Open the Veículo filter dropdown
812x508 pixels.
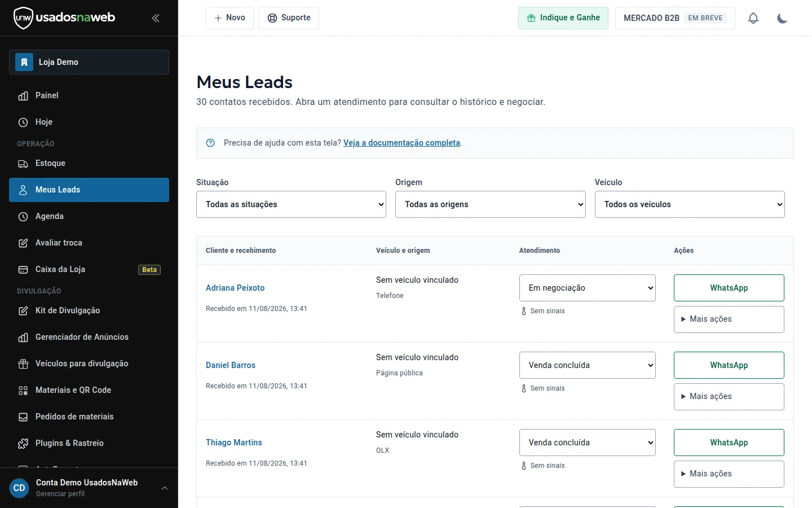point(690,204)
